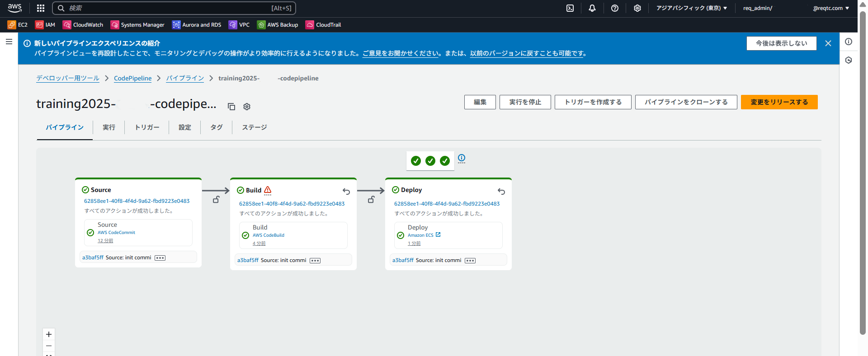Open the デベロッパー用ツール breadcrumb link
868x356 pixels.
[x=68, y=78]
